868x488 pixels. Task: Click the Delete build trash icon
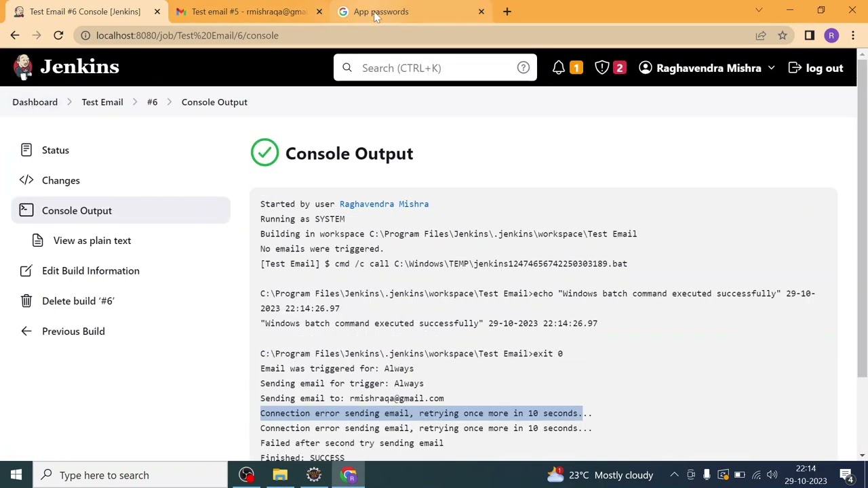[26, 301]
